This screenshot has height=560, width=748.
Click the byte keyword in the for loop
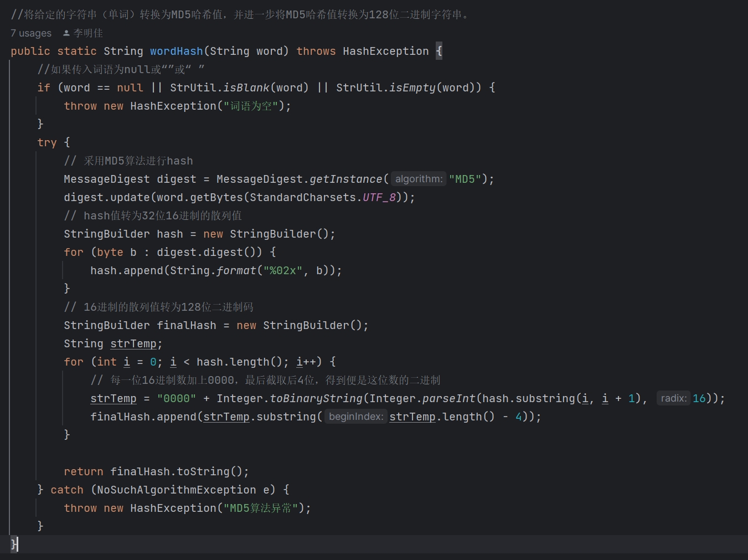click(110, 252)
